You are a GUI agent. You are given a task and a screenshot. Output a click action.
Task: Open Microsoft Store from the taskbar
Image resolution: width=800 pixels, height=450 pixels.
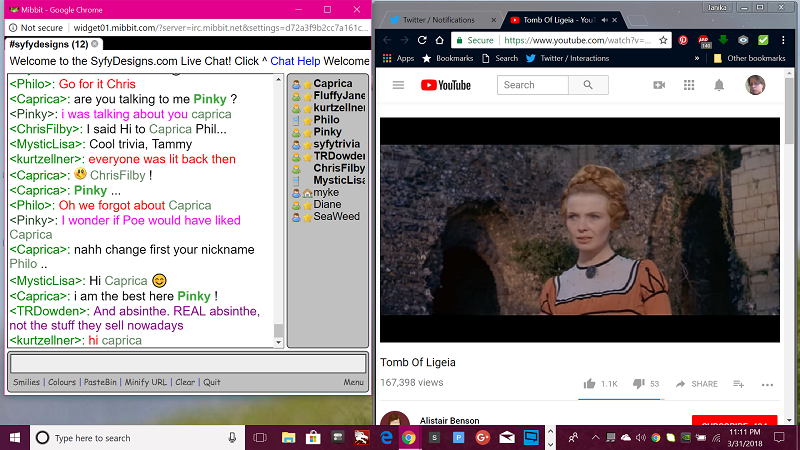pos(313,437)
